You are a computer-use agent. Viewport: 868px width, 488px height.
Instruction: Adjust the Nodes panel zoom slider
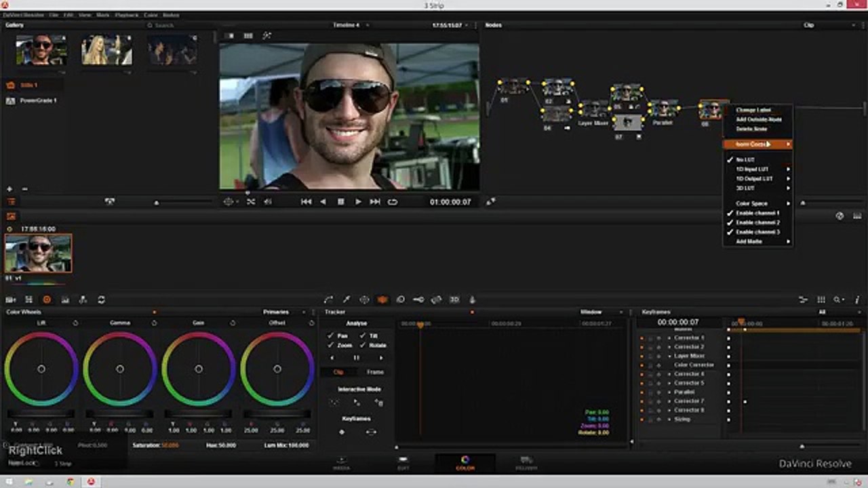[803, 203]
